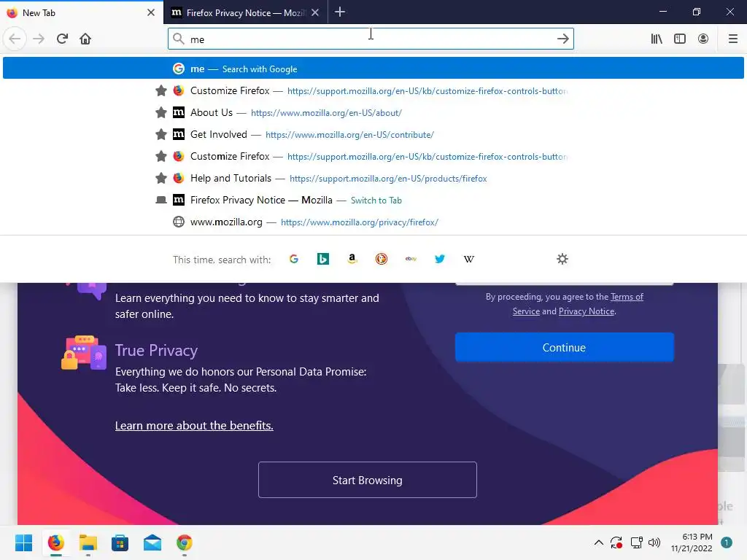This screenshot has width=747, height=560.
Task: Click Firefox icon in taskbar
Action: [x=55, y=542]
